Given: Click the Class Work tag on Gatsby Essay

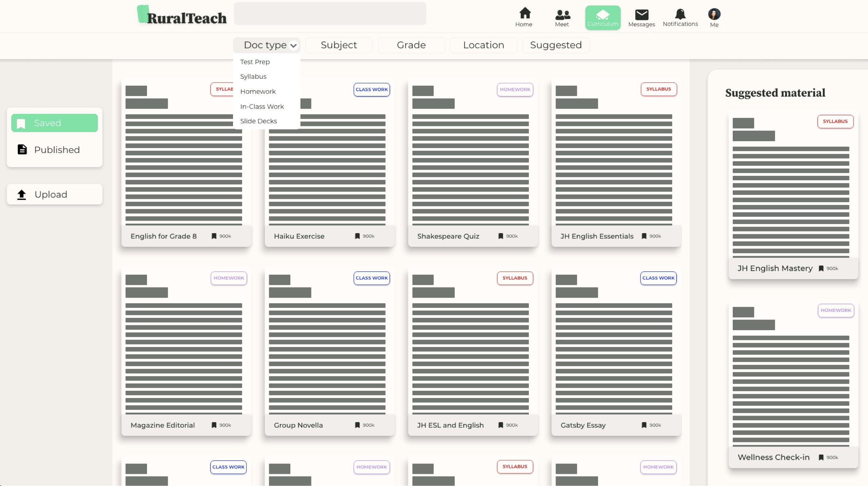Looking at the screenshot, I should click(x=658, y=278).
